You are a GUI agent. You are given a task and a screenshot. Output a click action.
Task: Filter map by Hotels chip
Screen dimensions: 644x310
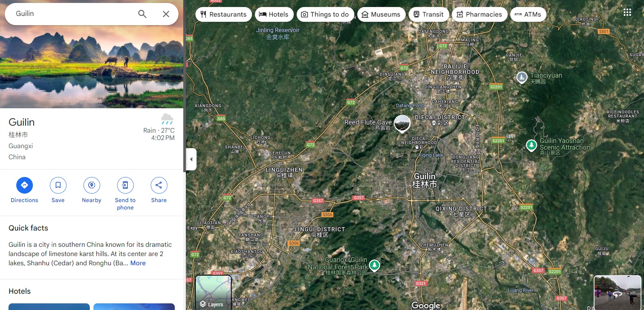pyautogui.click(x=274, y=14)
